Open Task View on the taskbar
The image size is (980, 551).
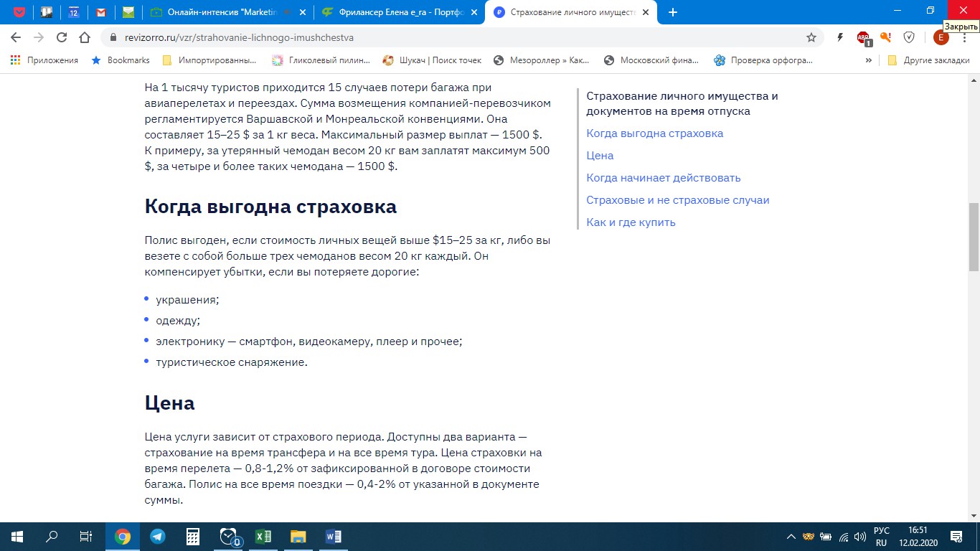[x=86, y=536]
